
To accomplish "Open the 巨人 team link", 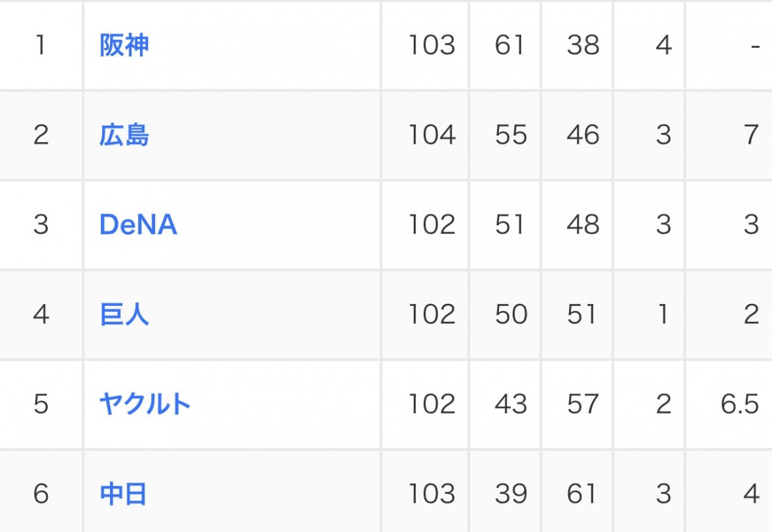I will 124,315.
